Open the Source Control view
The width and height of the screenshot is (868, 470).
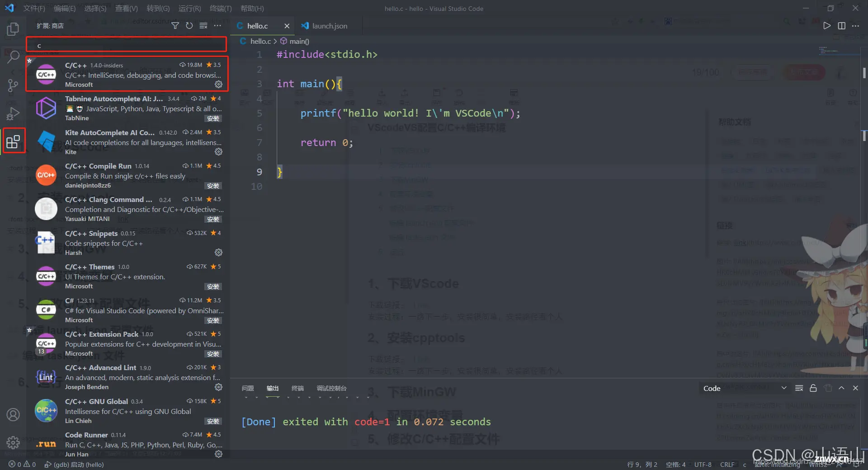pyautogui.click(x=13, y=85)
